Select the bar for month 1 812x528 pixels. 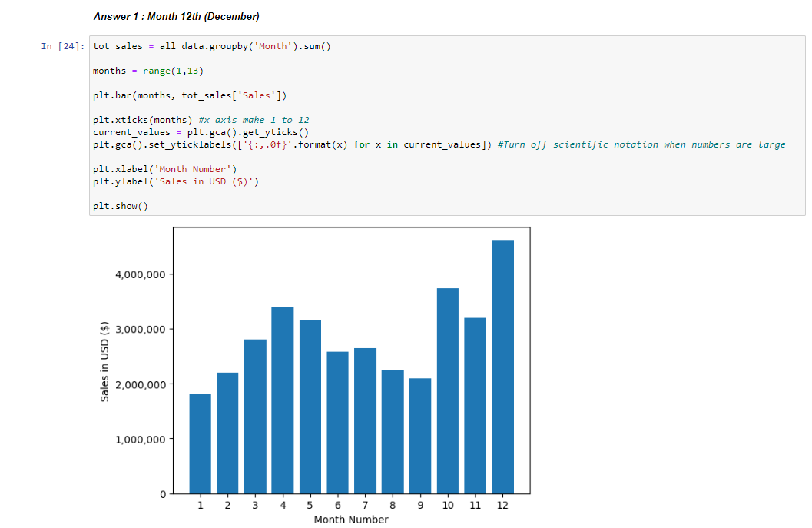tap(200, 442)
